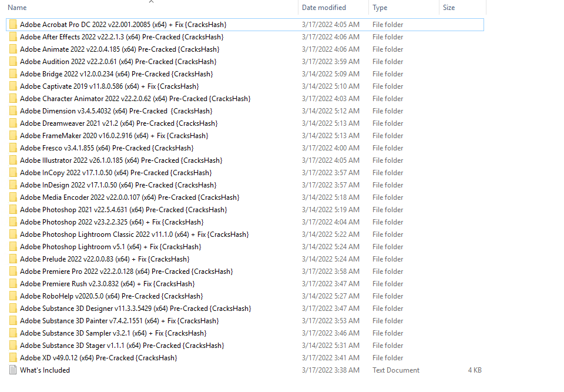Click the Size column header

[448, 8]
